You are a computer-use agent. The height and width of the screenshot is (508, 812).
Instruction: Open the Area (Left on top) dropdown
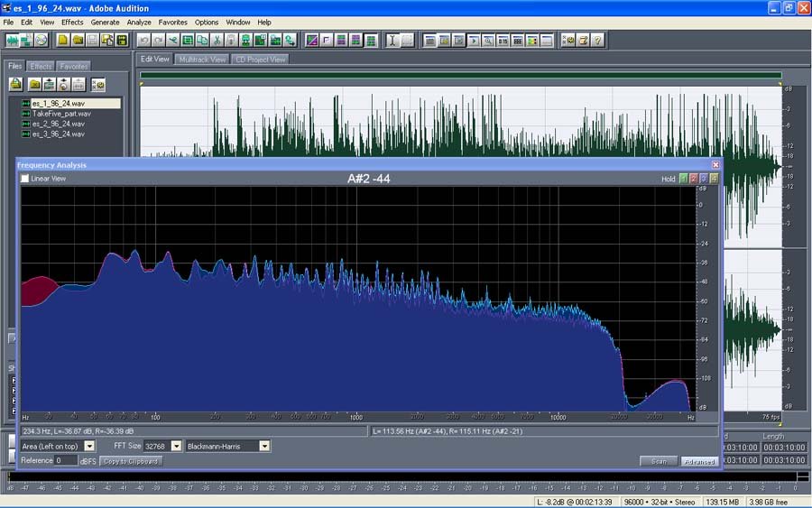pyautogui.click(x=89, y=446)
